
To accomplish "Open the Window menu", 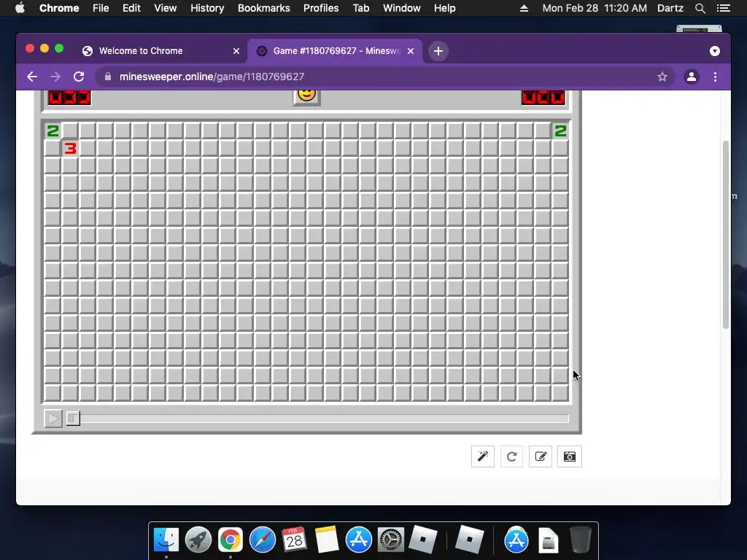I will (x=402, y=8).
